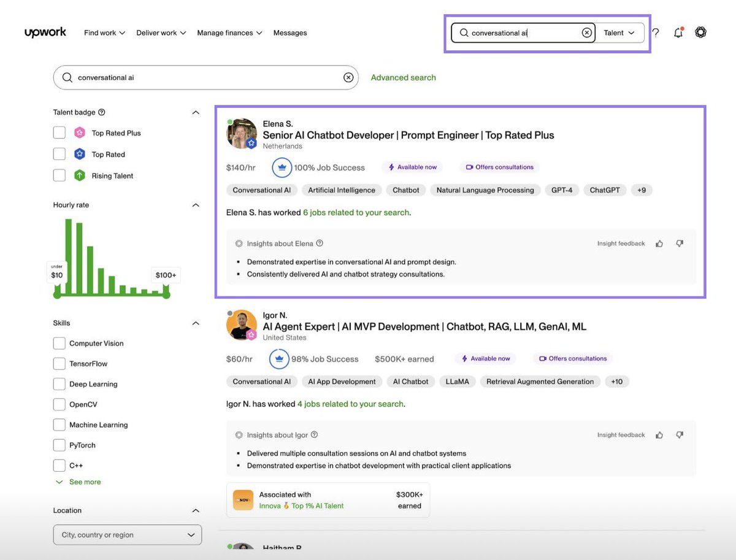Click the search magnifier in main search field
The image size is (736, 560).
click(x=66, y=78)
